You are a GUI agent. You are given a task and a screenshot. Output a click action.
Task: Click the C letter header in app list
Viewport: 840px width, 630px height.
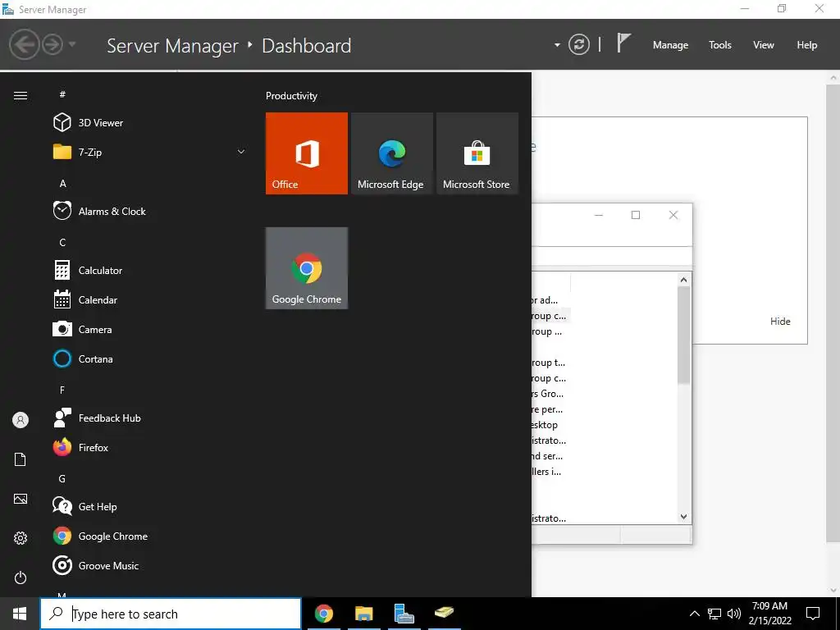click(62, 243)
